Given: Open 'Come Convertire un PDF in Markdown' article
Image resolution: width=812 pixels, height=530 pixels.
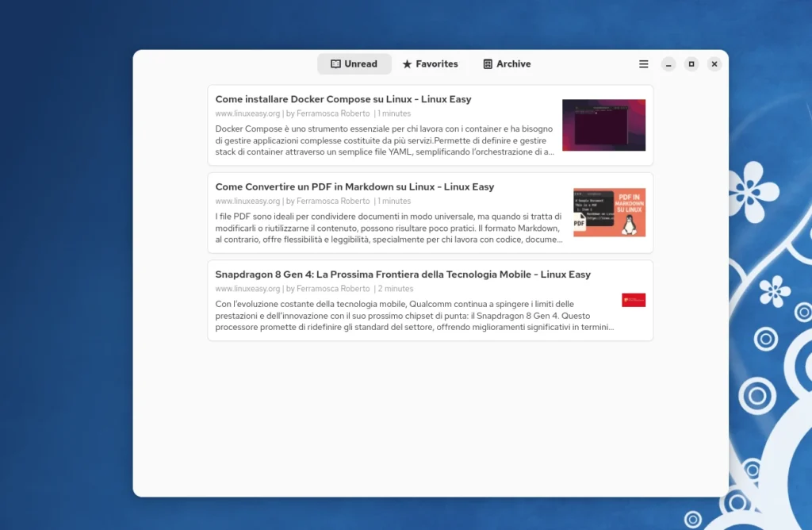Looking at the screenshot, I should 354,187.
